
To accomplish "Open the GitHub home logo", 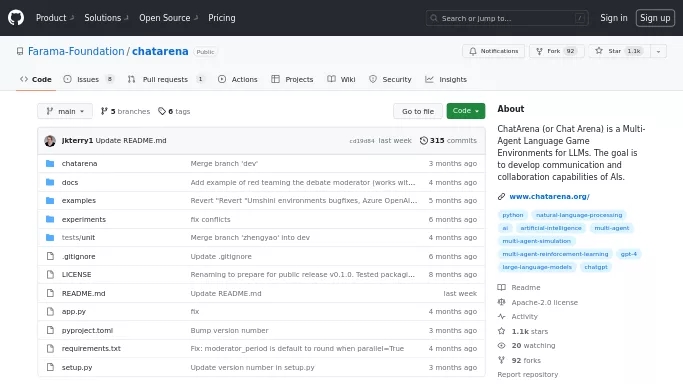I will point(16,18).
